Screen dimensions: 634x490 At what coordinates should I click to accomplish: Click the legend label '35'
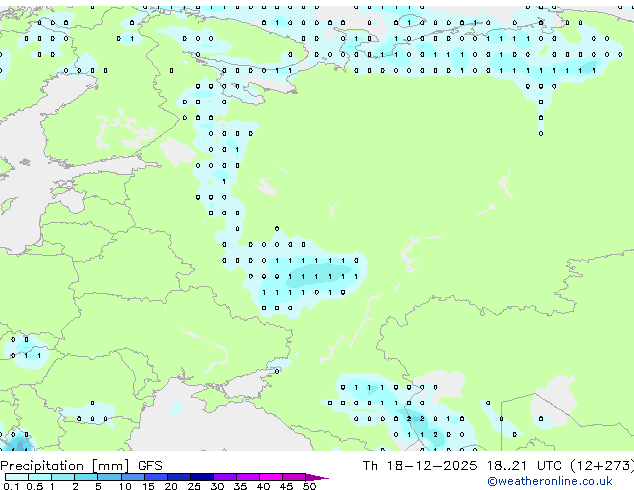[240, 486]
